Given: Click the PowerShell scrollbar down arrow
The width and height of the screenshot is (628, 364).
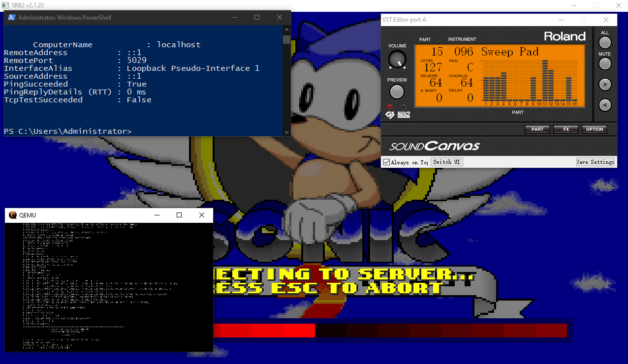Looking at the screenshot, I should click(x=286, y=132).
